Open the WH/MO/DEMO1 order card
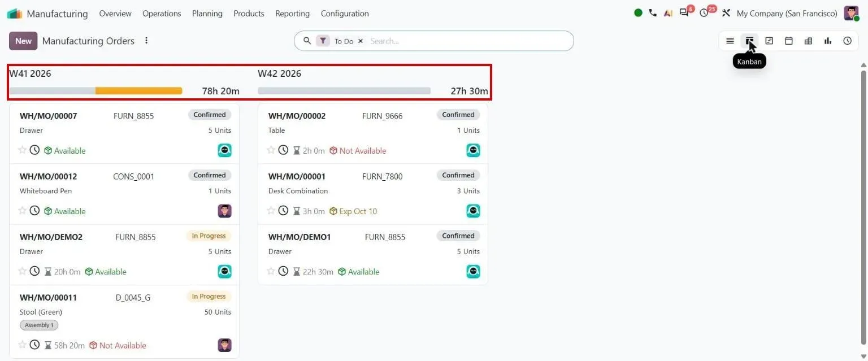The image size is (868, 361). coord(373,254)
